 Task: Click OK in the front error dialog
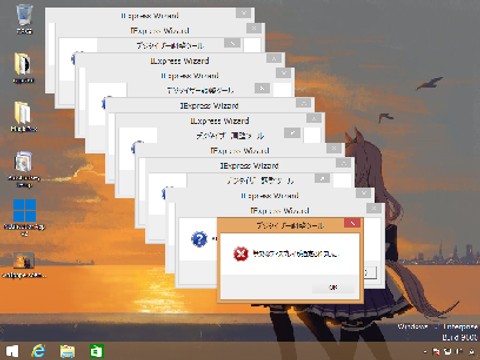click(333, 287)
